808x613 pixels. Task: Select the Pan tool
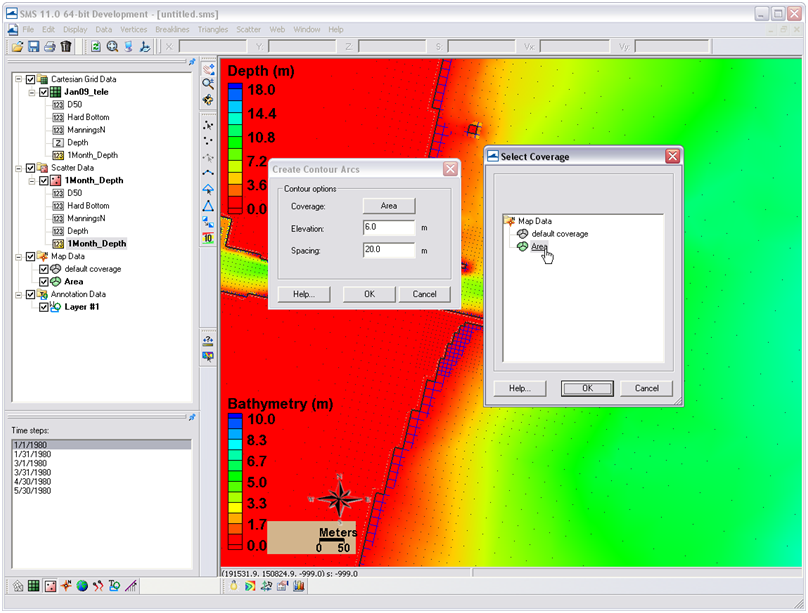point(208,68)
